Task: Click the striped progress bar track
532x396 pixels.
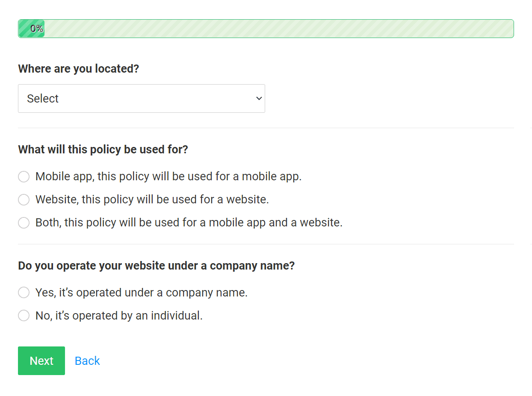Action: (x=278, y=28)
